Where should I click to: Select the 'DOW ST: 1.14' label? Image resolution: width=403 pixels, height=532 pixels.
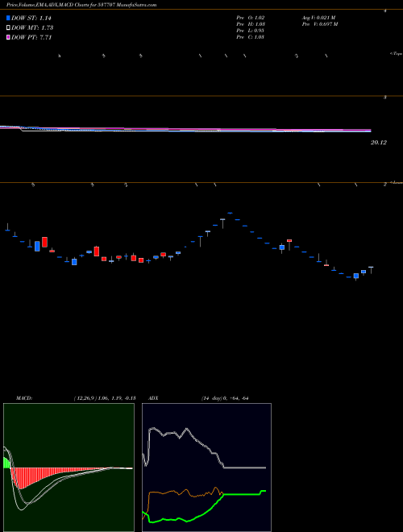coord(31,18)
